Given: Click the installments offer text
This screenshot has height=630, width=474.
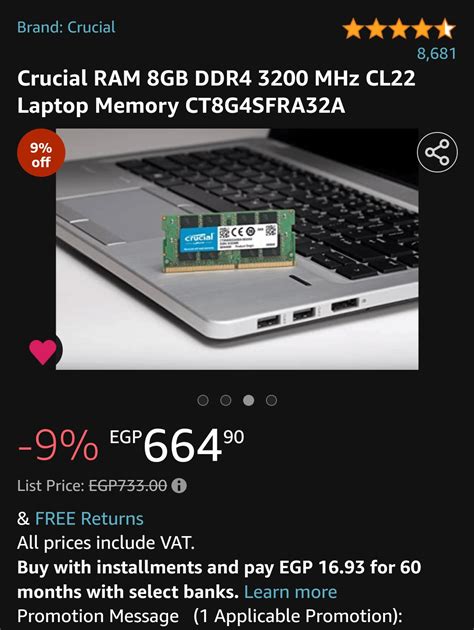Looking at the screenshot, I should click(219, 579).
